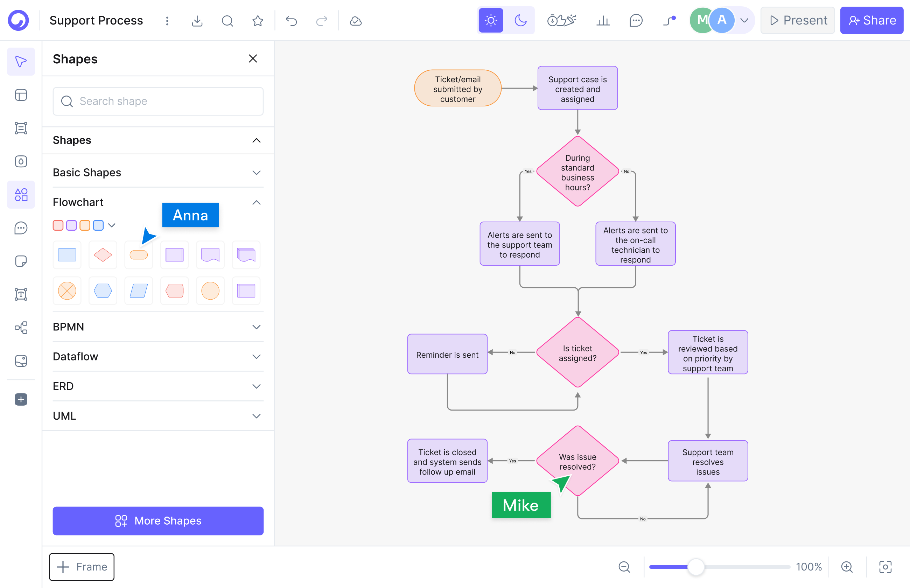
Task: Click the download export icon
Action: (197, 21)
